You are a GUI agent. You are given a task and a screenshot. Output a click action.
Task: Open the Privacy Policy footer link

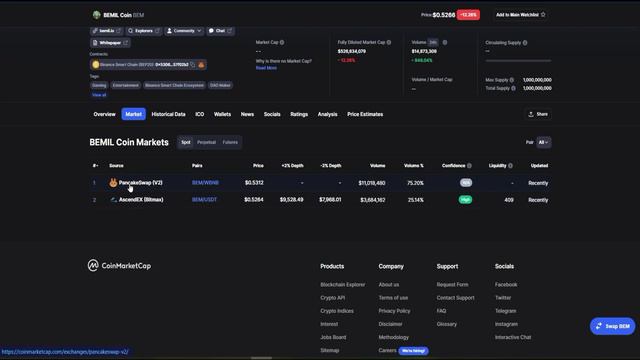(x=394, y=311)
